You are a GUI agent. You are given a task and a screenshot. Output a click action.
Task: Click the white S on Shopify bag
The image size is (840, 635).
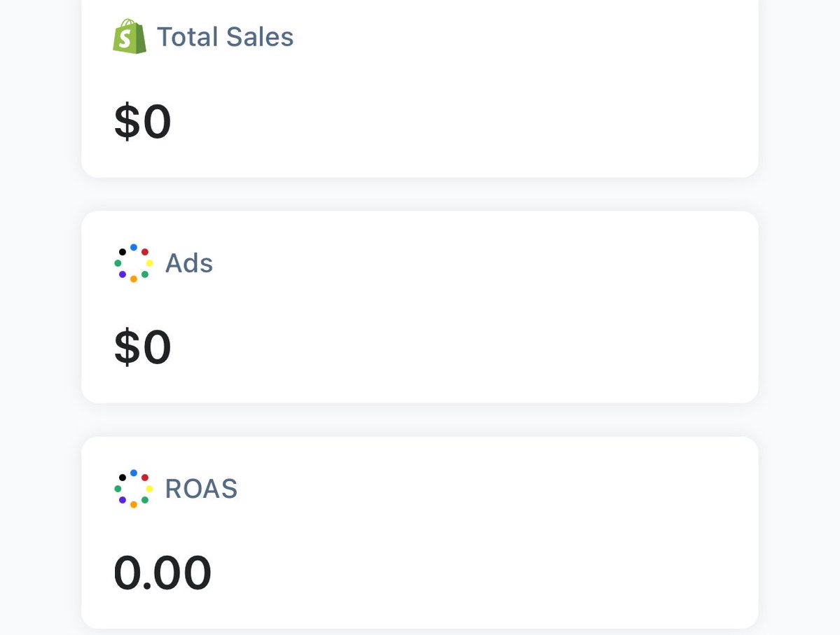pos(125,39)
